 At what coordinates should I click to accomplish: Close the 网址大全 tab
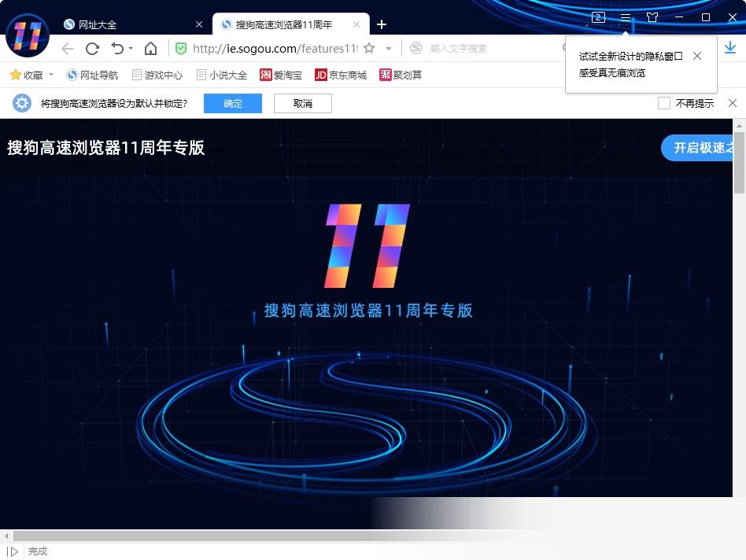pos(199,24)
